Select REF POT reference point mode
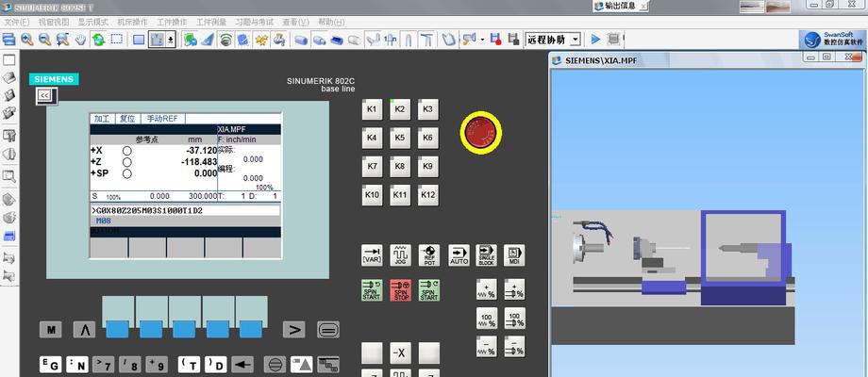The width and height of the screenshot is (868, 377). (429, 255)
